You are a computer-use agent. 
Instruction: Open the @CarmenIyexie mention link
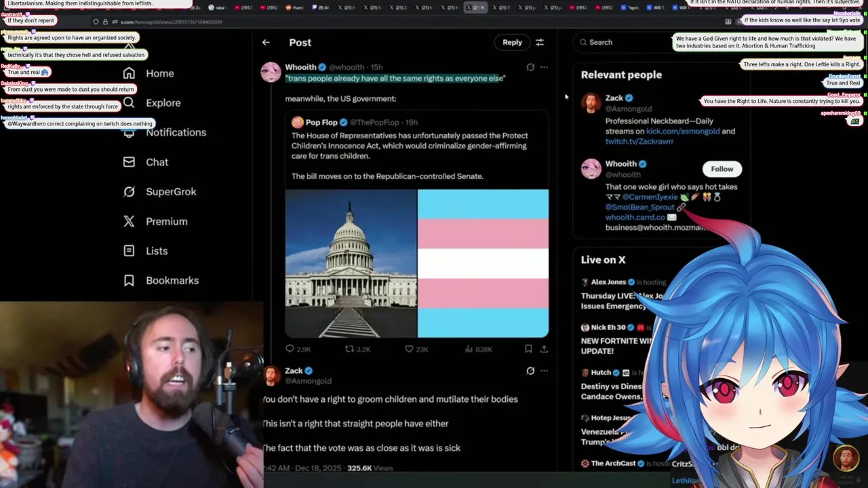[x=650, y=197]
